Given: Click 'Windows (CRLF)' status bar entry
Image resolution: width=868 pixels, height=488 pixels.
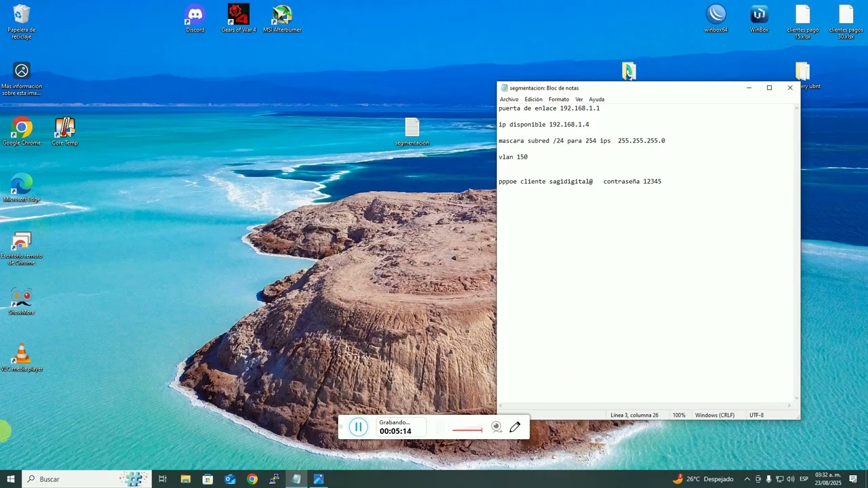Looking at the screenshot, I should 715,415.
